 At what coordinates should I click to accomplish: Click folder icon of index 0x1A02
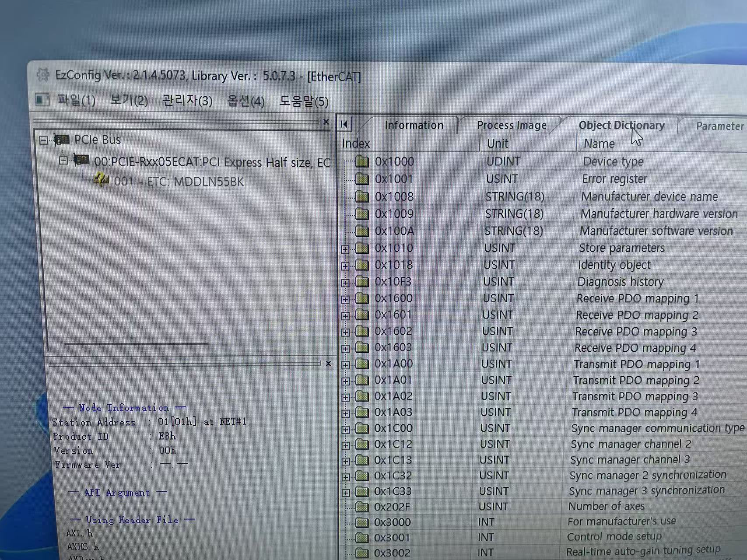click(x=362, y=396)
